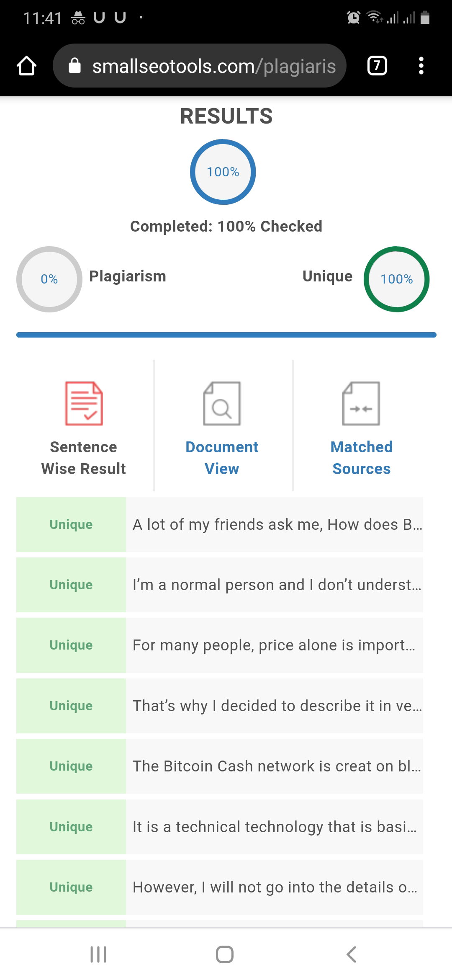Tap the blue progress bar under results
The width and height of the screenshot is (452, 980).
(x=226, y=335)
